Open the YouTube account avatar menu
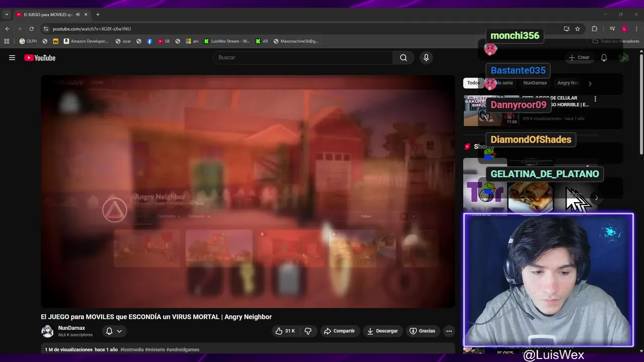The height and width of the screenshot is (362, 644). (624, 58)
